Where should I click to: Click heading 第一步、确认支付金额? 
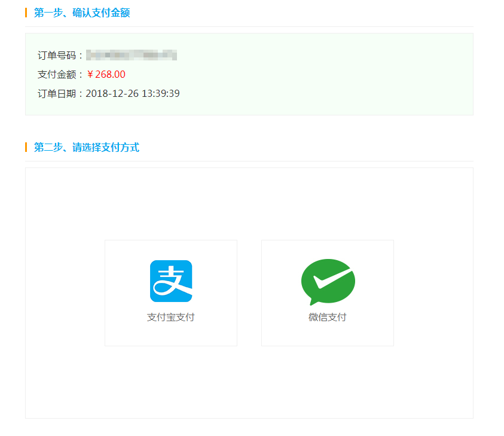pyautogui.click(x=82, y=13)
